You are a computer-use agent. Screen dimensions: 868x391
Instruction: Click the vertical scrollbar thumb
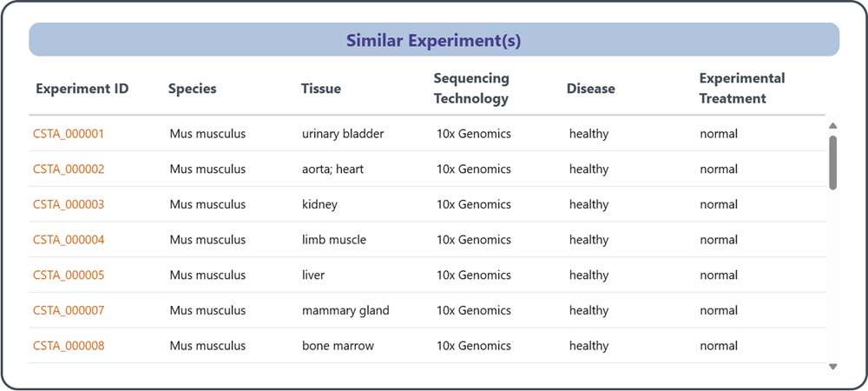[833, 162]
